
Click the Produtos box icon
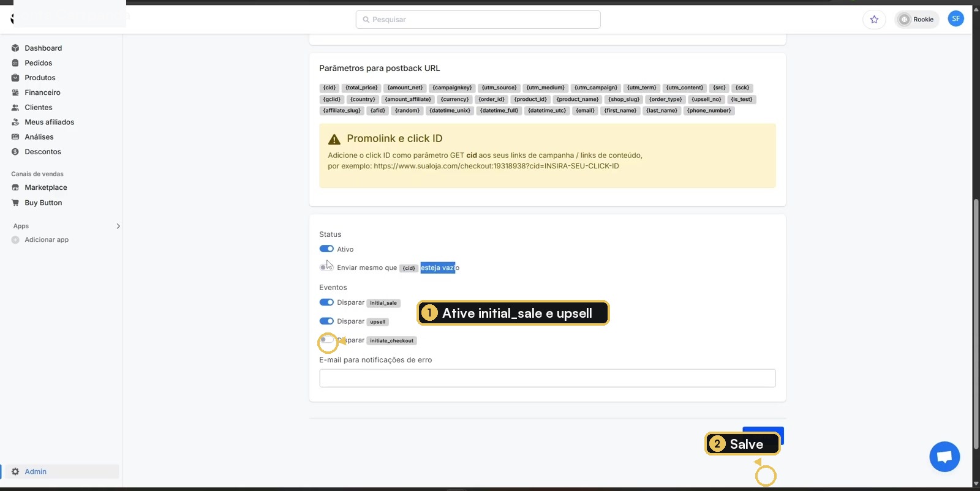point(15,78)
